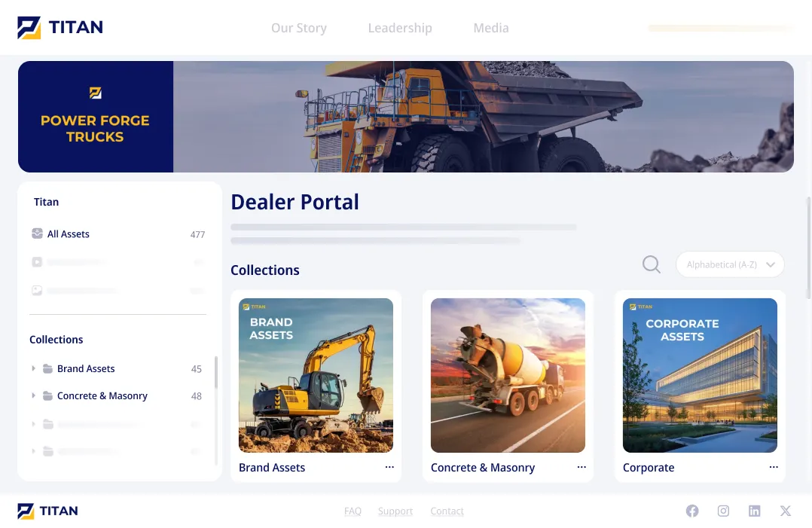
Task: Click the All Assets box icon
Action: (x=37, y=233)
